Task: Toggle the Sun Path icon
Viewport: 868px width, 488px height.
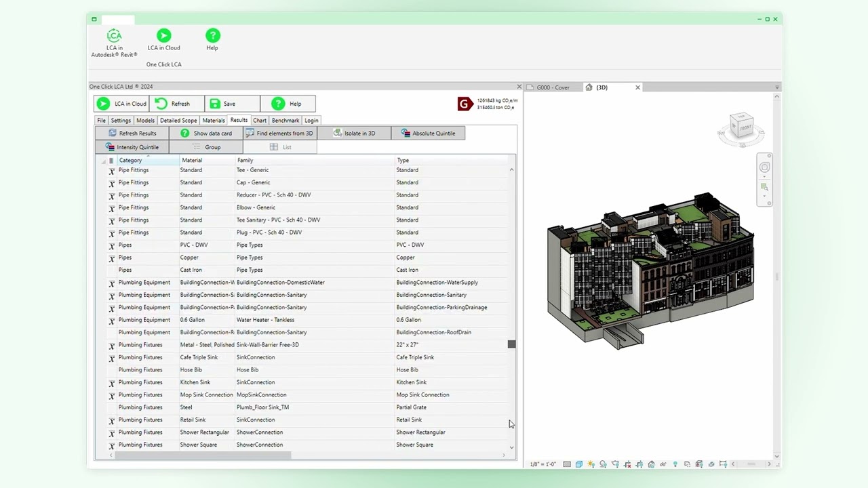Action: coord(591,464)
